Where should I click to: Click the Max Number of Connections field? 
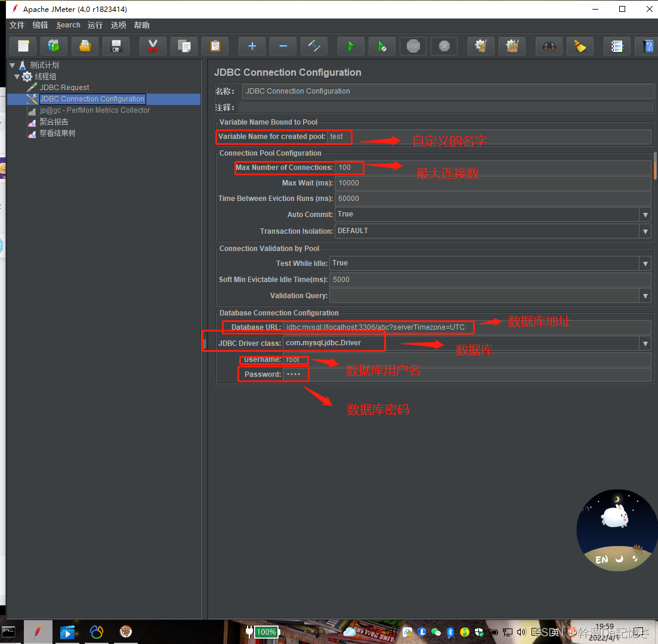(493, 168)
